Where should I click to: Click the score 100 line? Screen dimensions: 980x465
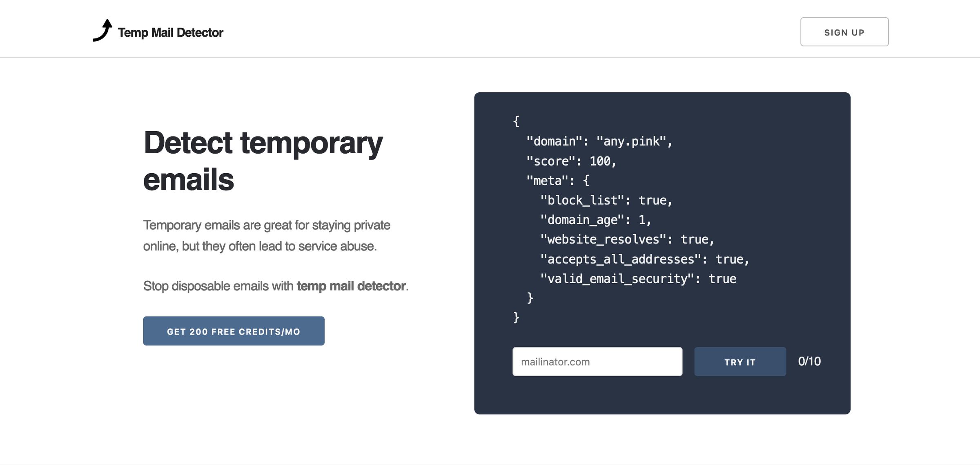[x=571, y=161]
